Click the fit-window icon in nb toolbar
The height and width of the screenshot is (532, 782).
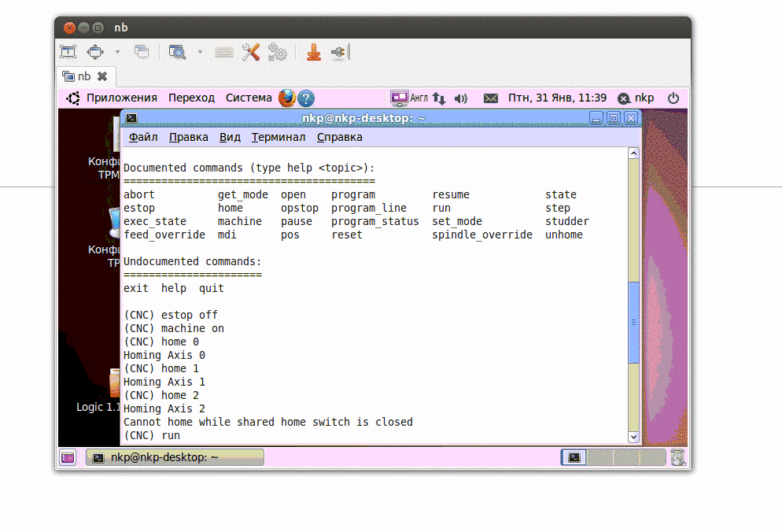click(x=68, y=51)
